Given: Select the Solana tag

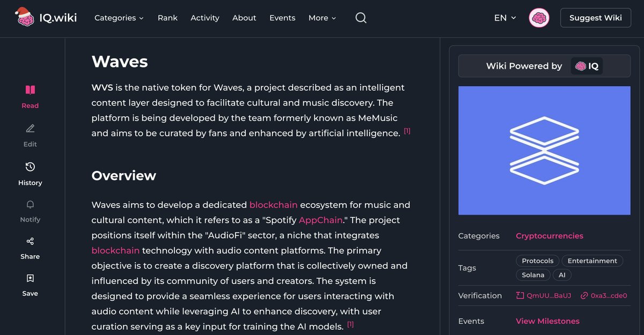Looking at the screenshot, I should coord(533,275).
